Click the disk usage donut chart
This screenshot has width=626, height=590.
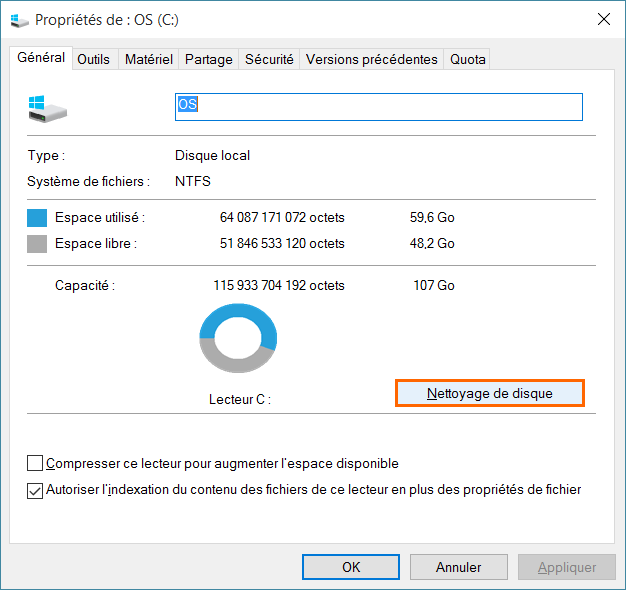(x=237, y=340)
